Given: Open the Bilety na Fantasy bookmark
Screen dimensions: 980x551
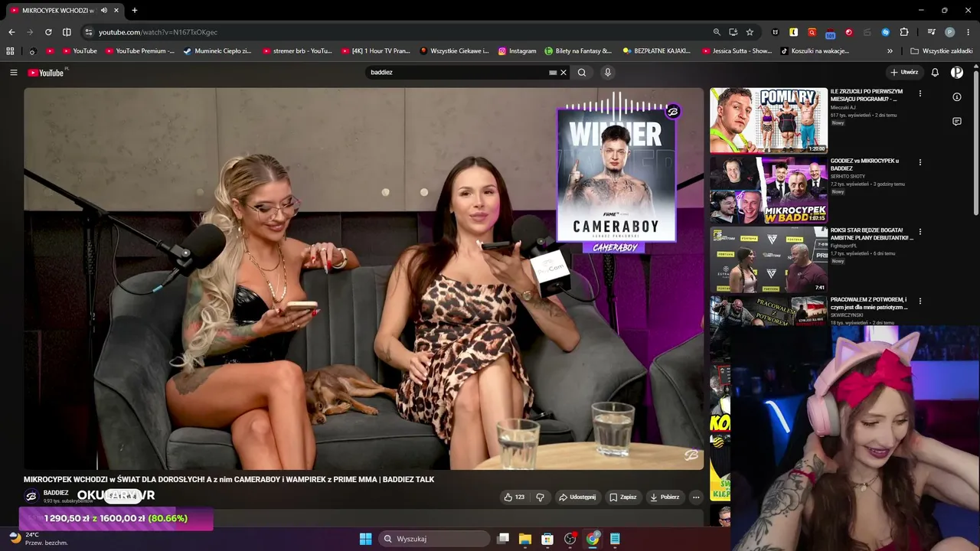Looking at the screenshot, I should click(x=578, y=51).
